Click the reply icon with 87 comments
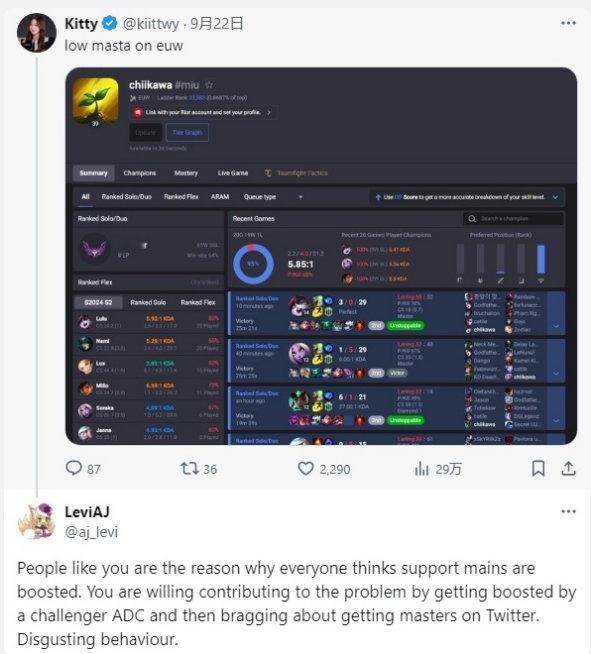 coord(74,468)
